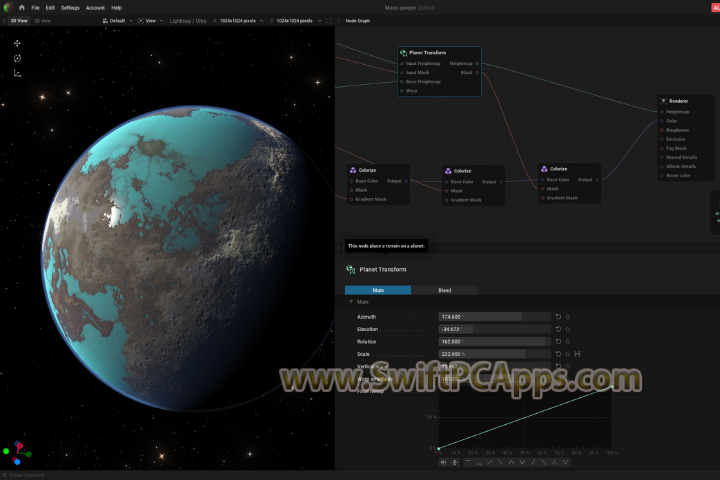Reset the Azimuth value
Image resolution: width=720 pixels, height=480 pixels.
558,316
